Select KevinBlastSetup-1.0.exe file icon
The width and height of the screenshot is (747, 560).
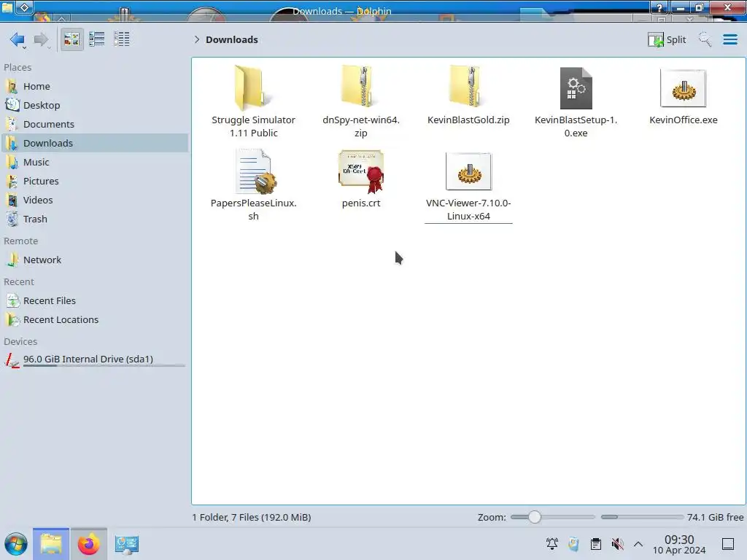(x=576, y=88)
